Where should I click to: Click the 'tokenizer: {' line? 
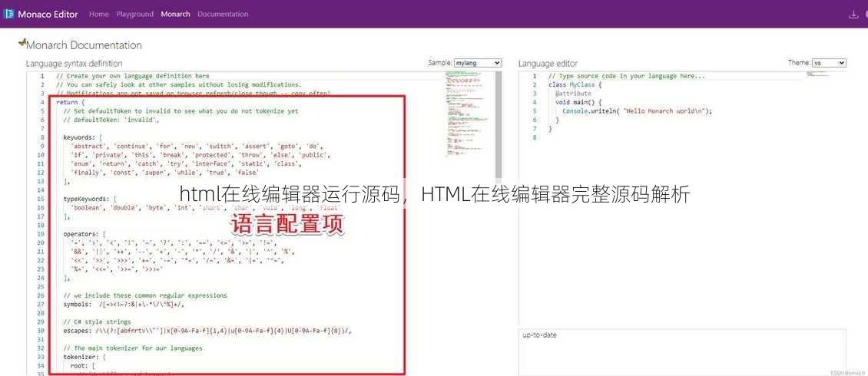pos(84,358)
